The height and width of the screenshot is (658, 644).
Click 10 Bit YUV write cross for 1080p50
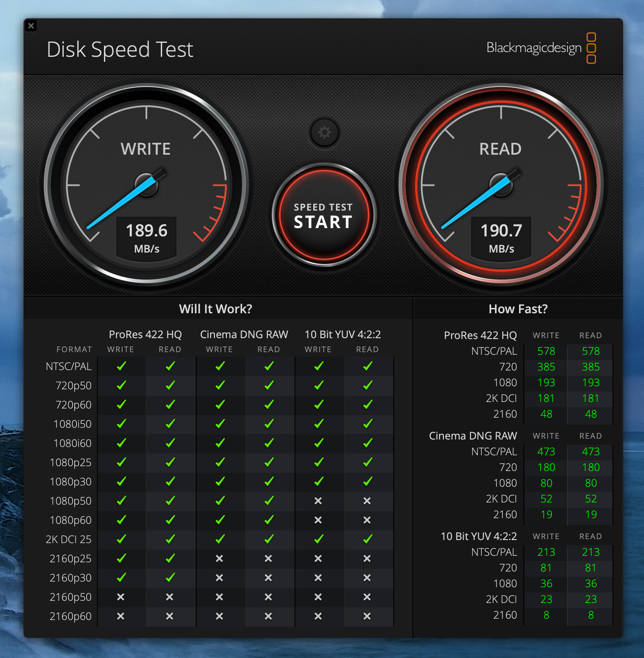(318, 501)
